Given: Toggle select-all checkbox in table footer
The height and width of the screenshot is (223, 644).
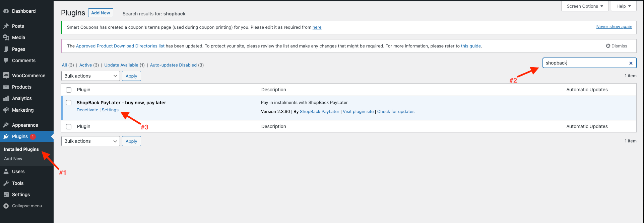Looking at the screenshot, I should [x=69, y=126].
